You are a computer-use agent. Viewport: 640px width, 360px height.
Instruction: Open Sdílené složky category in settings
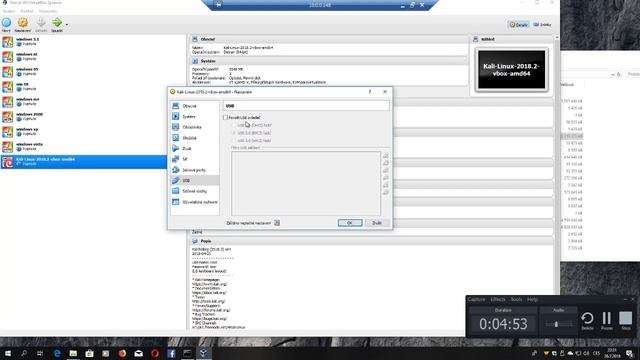tap(195, 191)
